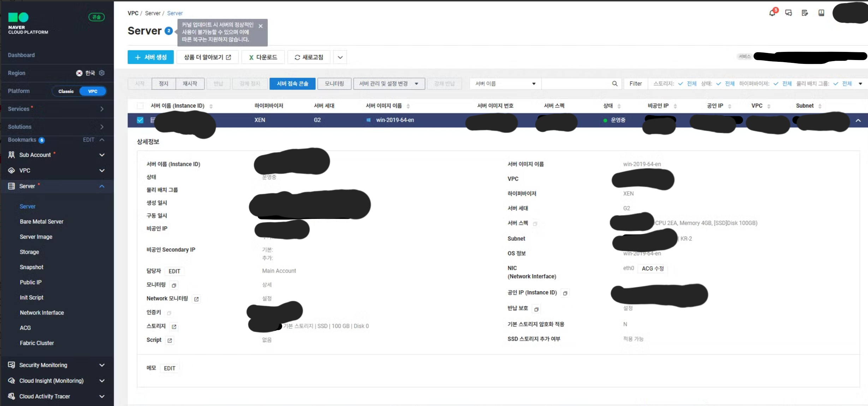Image resolution: width=868 pixels, height=406 pixels.
Task: Open the 서버 이름 search type dropdown
Action: [505, 84]
